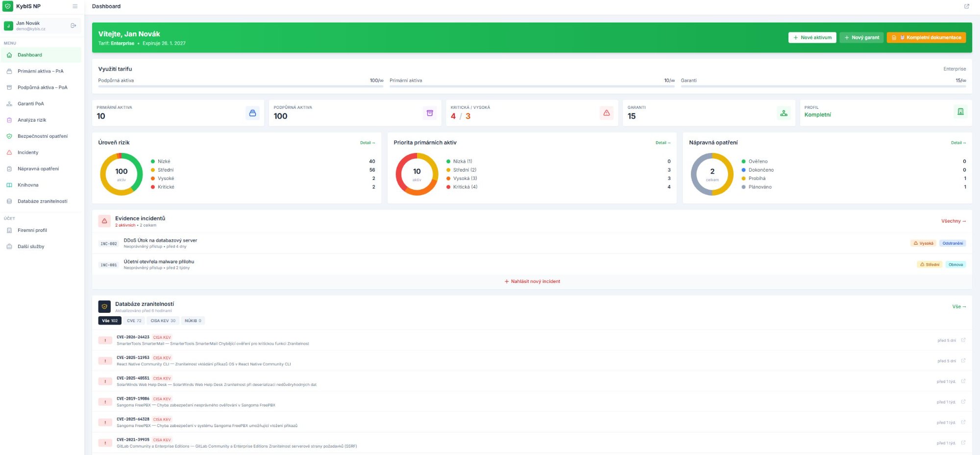Click the Kompletní dokumentace button
Screen dimensions: 980x455
(927, 37)
